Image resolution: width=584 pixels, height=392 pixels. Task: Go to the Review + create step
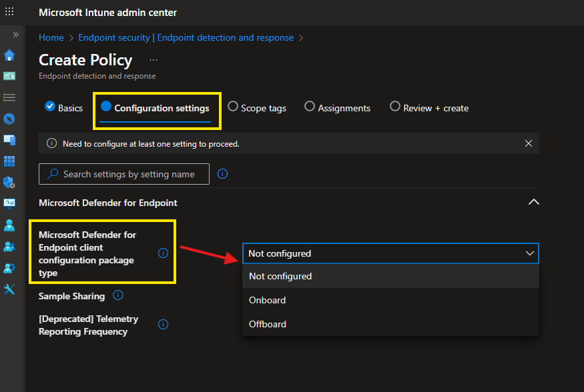click(x=429, y=108)
